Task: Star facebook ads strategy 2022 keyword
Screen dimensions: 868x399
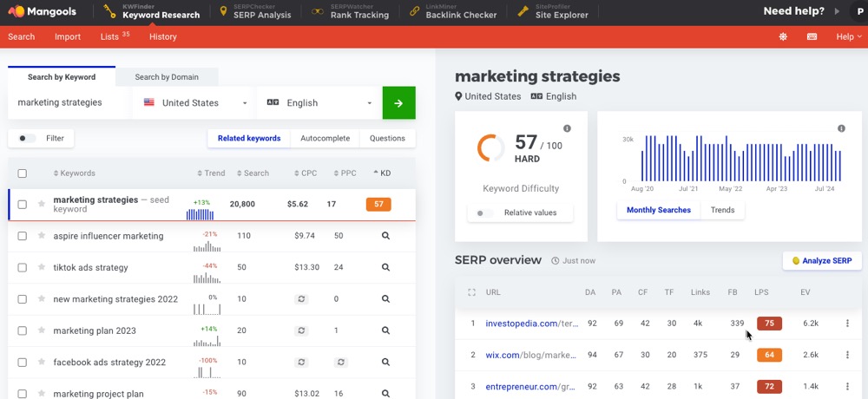Action: [x=41, y=363]
